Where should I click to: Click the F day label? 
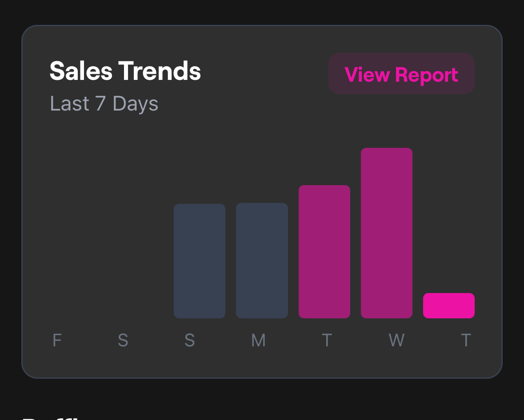tap(57, 341)
